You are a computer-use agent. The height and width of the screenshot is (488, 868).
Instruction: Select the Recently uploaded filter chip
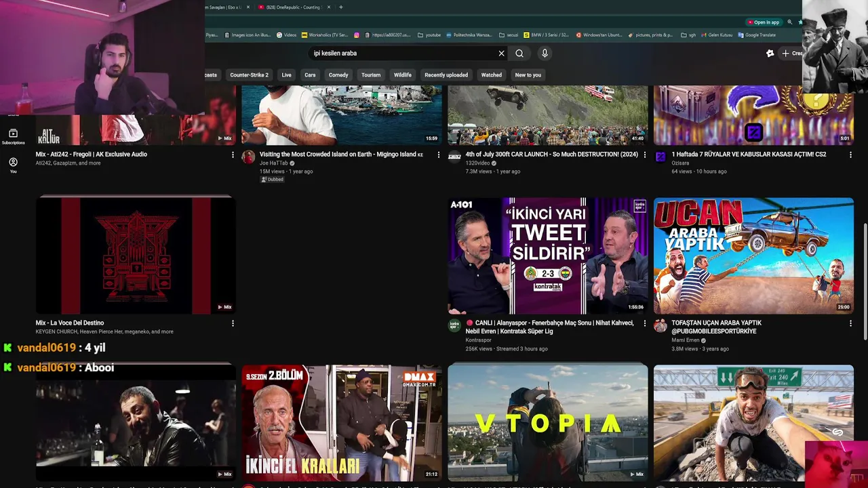(x=446, y=75)
